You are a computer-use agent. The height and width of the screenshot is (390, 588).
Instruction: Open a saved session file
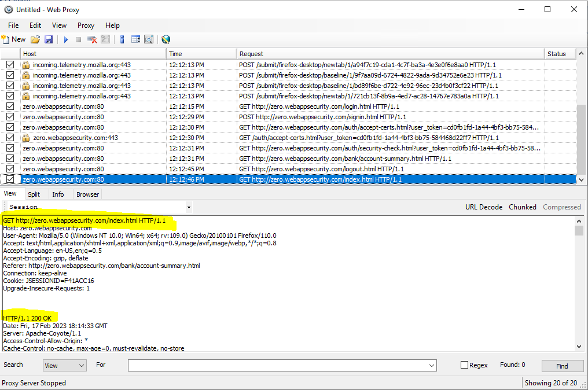(x=35, y=39)
